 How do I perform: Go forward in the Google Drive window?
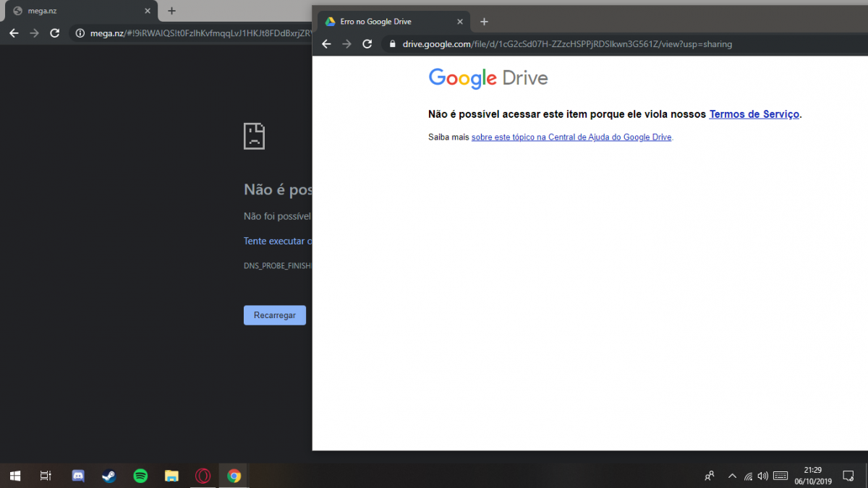click(x=346, y=44)
